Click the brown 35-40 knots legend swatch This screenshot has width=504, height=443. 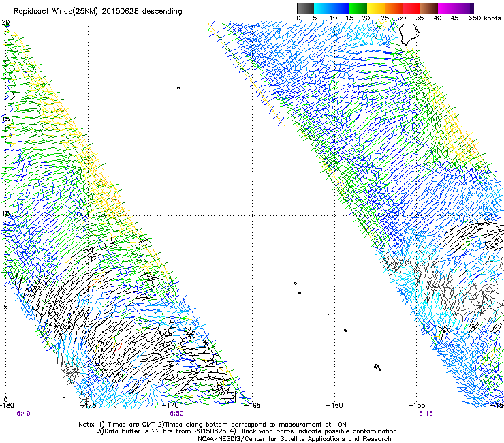[x=429, y=8]
